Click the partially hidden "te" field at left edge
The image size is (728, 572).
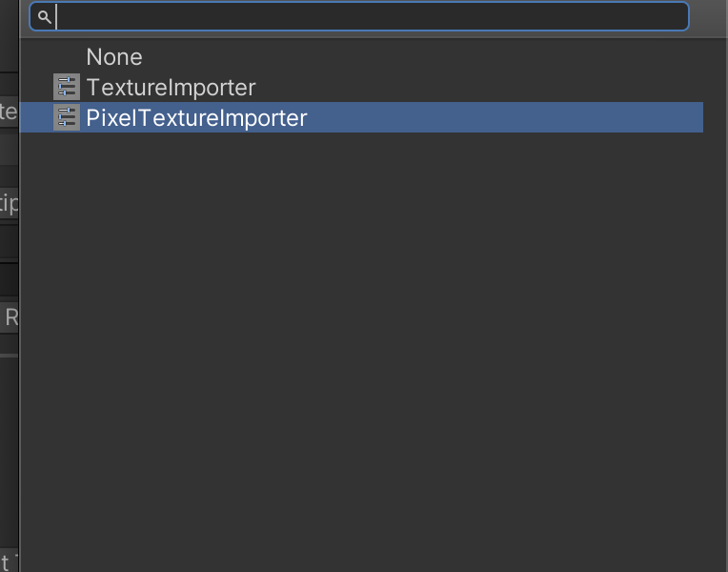9,112
